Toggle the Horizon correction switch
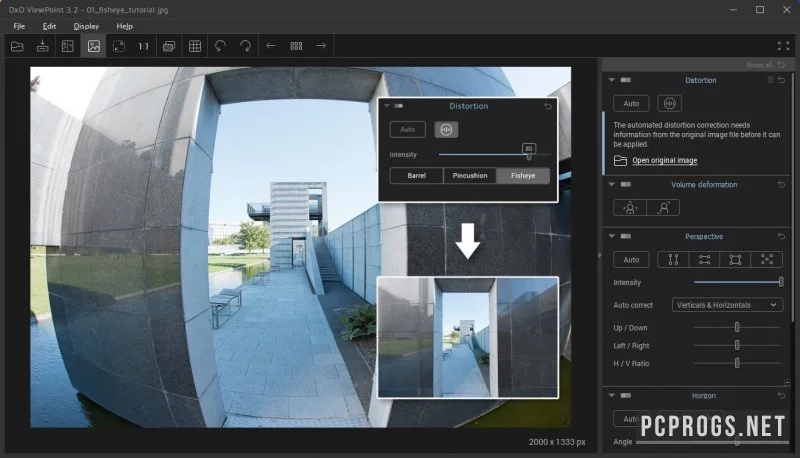This screenshot has height=458, width=800. coord(626,395)
